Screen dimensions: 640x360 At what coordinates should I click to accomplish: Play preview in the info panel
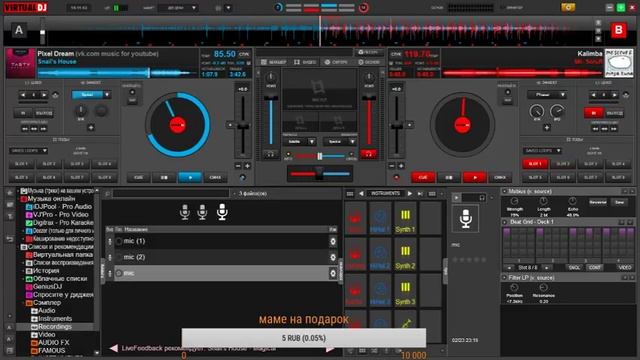pyautogui.click(x=456, y=198)
